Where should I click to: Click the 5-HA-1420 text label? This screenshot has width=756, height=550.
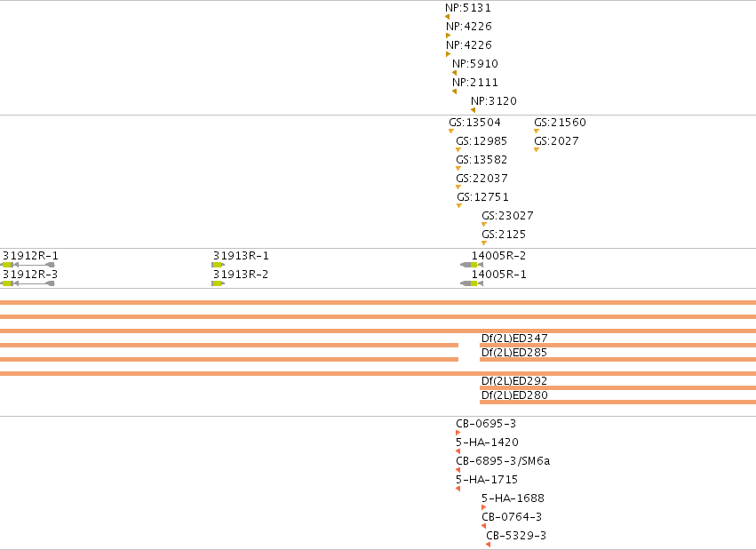487,442
